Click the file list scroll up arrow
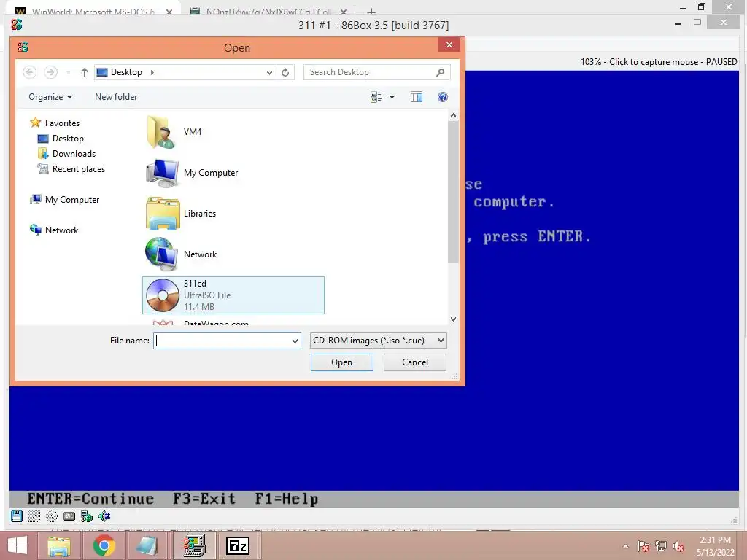 [x=453, y=116]
